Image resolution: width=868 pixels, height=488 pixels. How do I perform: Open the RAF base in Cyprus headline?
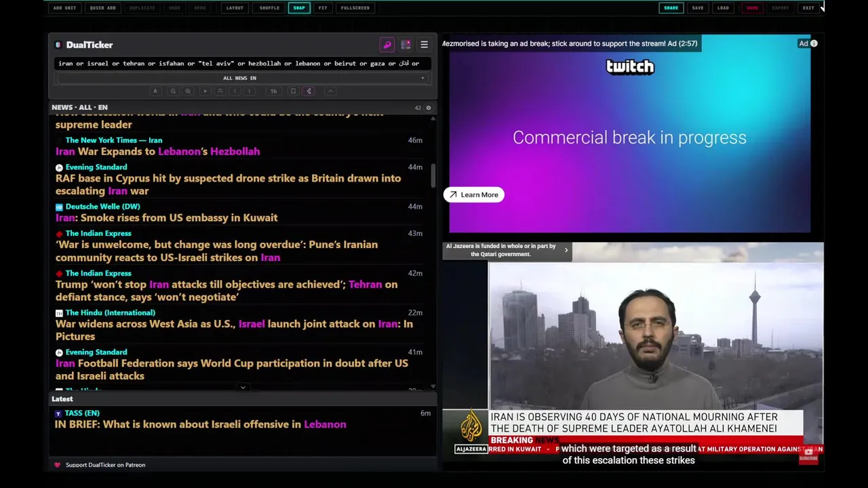[x=228, y=185]
